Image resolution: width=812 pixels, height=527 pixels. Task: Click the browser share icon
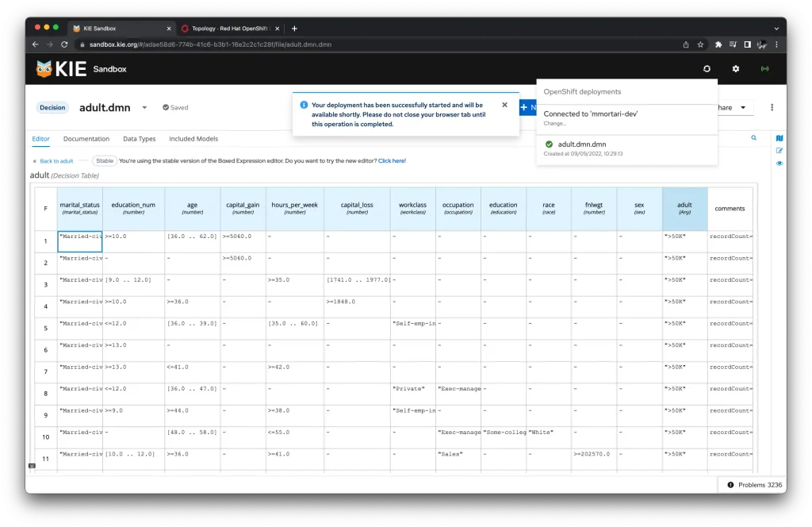[686, 44]
